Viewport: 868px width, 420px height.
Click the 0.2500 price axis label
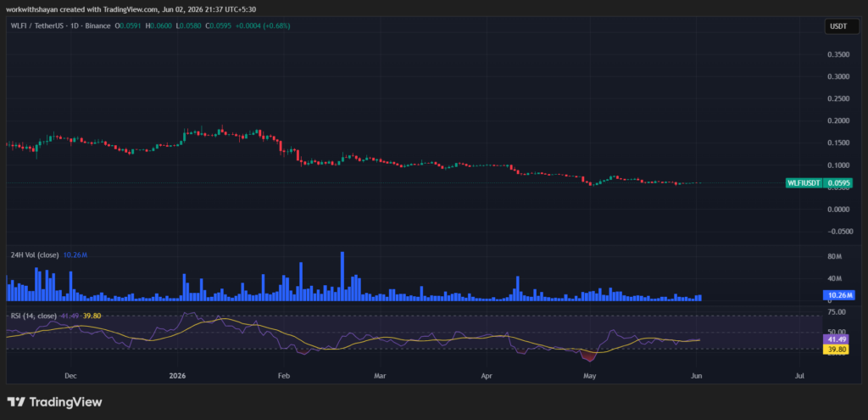(837, 98)
